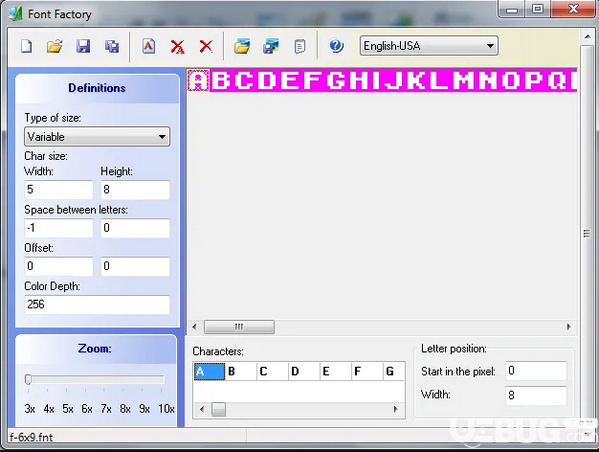Image resolution: width=599 pixels, height=452 pixels.
Task: Select character A in the Characters list
Action: [x=209, y=371]
